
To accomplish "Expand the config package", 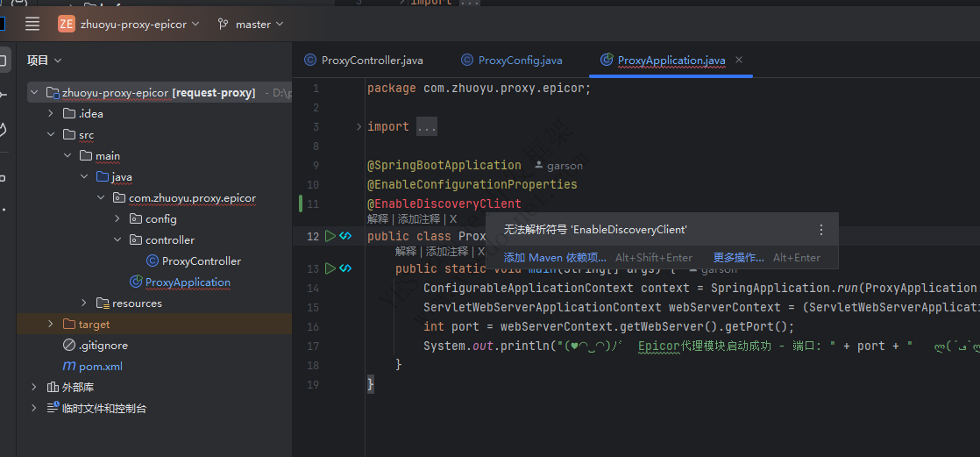I will tap(117, 218).
